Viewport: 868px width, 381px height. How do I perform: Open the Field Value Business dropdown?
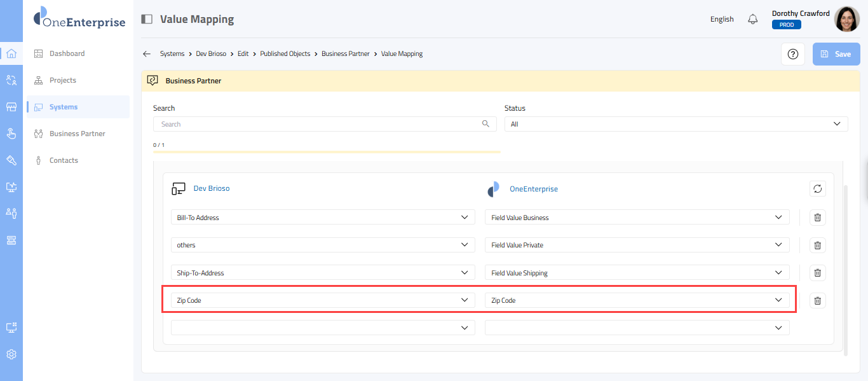coord(637,218)
